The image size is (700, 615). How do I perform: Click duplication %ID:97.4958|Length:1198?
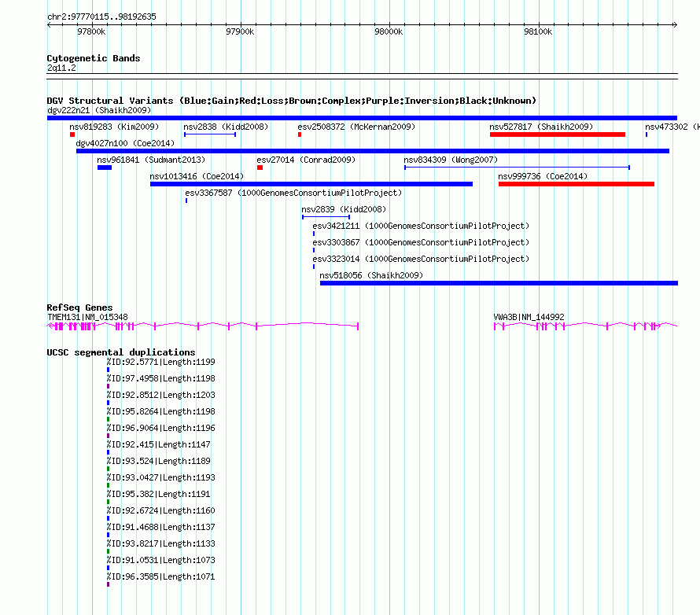[160, 378]
